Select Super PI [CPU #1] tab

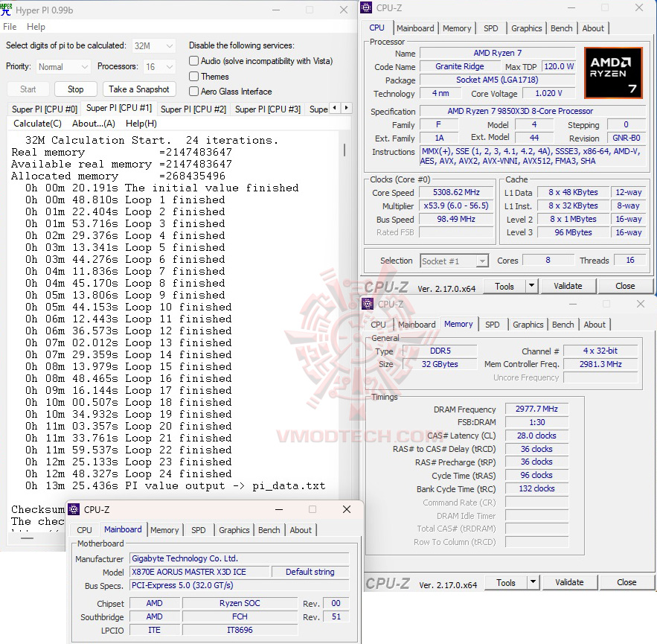pyautogui.click(x=118, y=108)
